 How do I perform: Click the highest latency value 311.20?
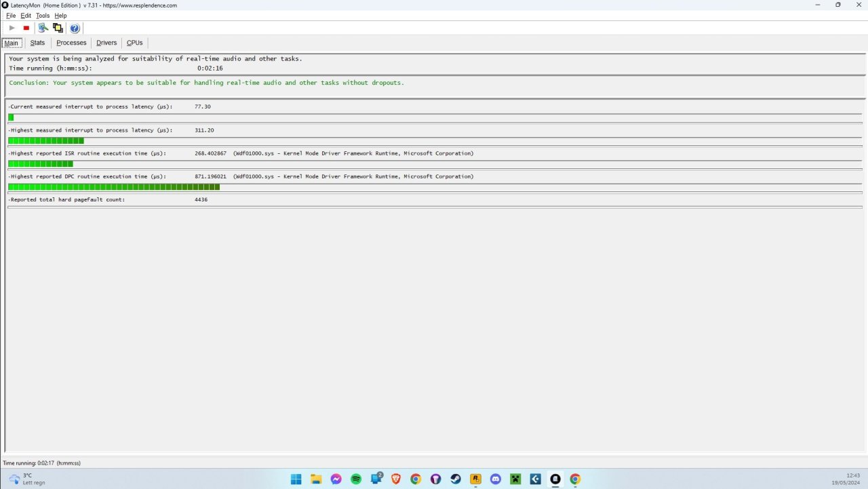[204, 130]
